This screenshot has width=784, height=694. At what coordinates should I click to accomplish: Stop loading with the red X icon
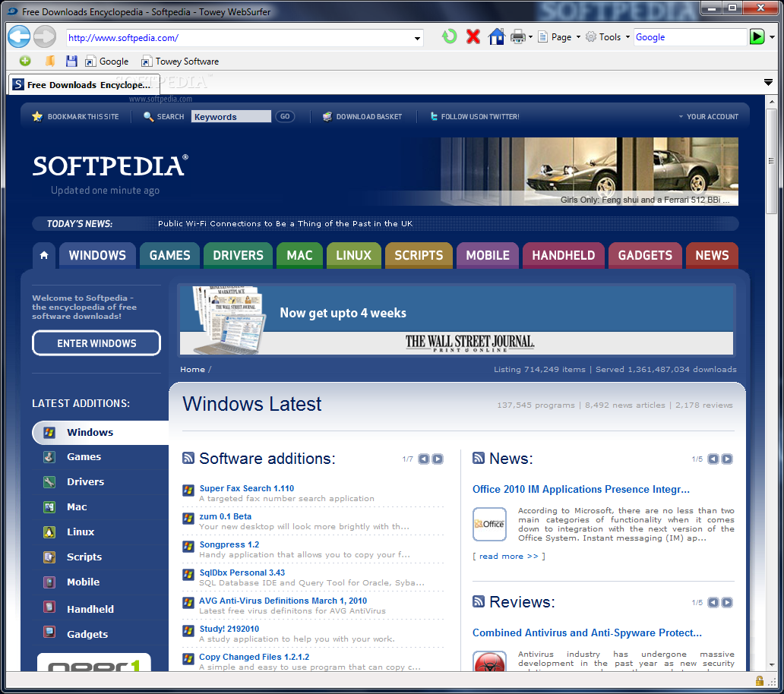coord(473,36)
